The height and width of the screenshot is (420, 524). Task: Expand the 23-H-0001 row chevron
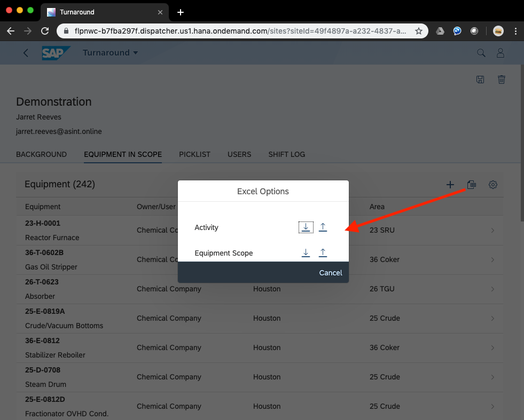point(492,231)
